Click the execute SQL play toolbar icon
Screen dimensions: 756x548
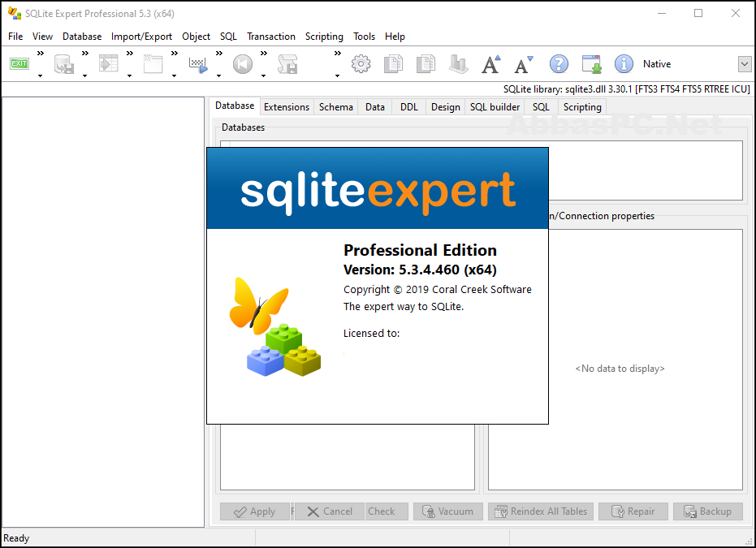tap(198, 65)
